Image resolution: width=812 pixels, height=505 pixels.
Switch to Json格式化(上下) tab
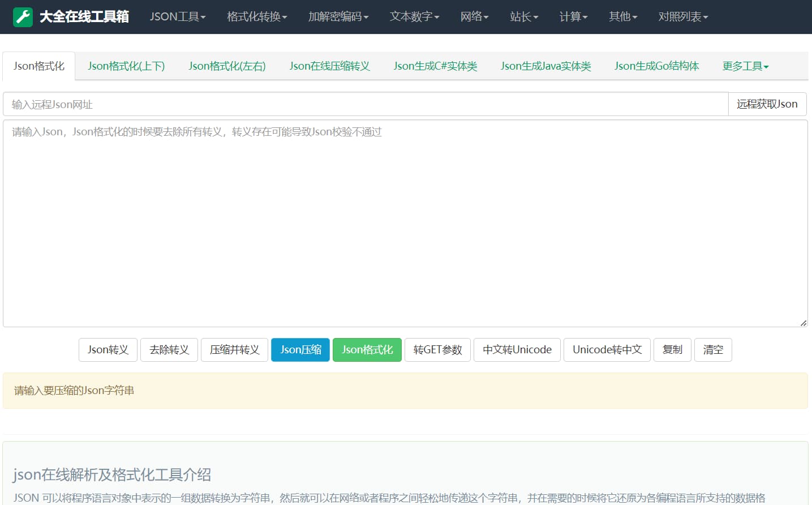tap(126, 66)
